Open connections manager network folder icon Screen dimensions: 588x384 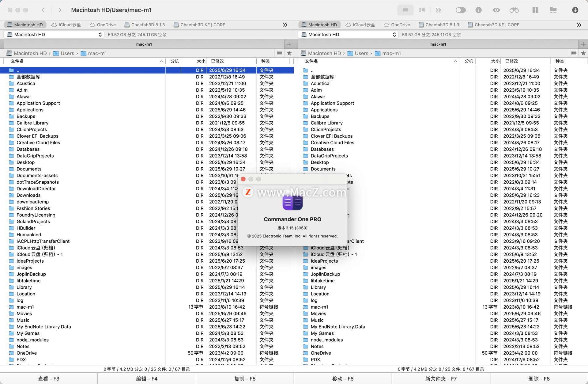click(x=553, y=10)
